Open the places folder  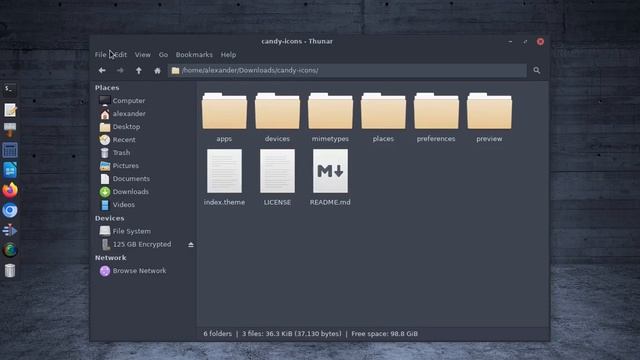tap(383, 118)
